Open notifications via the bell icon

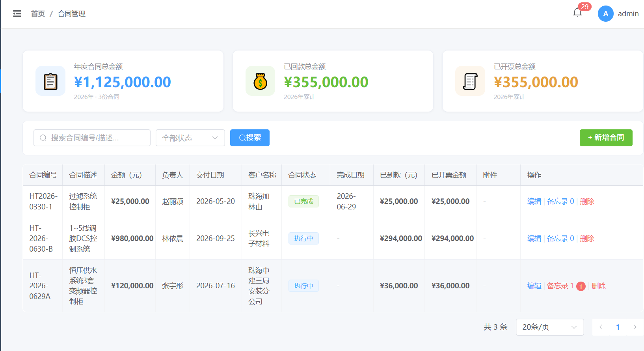point(577,13)
